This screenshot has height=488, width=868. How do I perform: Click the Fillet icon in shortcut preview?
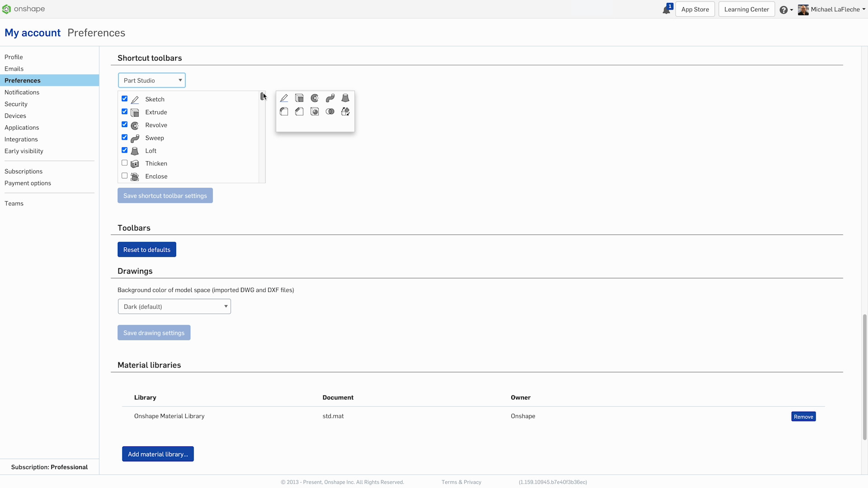pyautogui.click(x=284, y=112)
